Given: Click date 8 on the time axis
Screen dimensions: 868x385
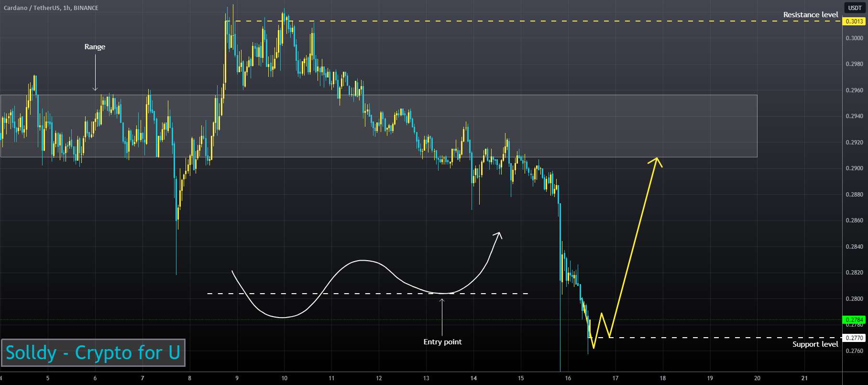Looking at the screenshot, I should click(x=190, y=378).
